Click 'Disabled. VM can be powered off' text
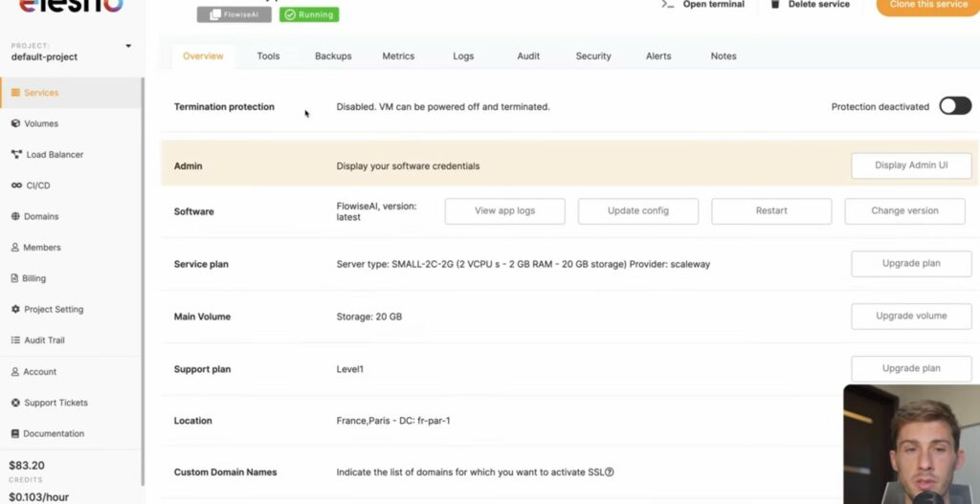Screen dimensions: 980x504 pyautogui.click(x=443, y=107)
